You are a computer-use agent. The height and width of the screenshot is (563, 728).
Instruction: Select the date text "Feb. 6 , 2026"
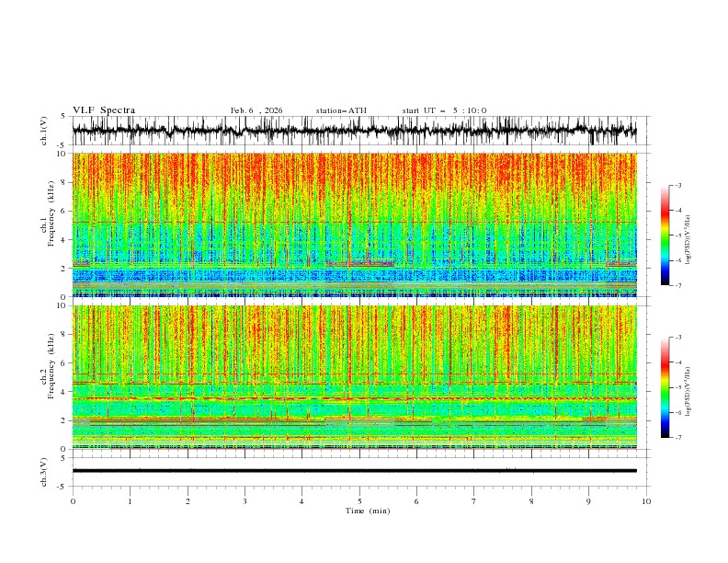(x=256, y=110)
